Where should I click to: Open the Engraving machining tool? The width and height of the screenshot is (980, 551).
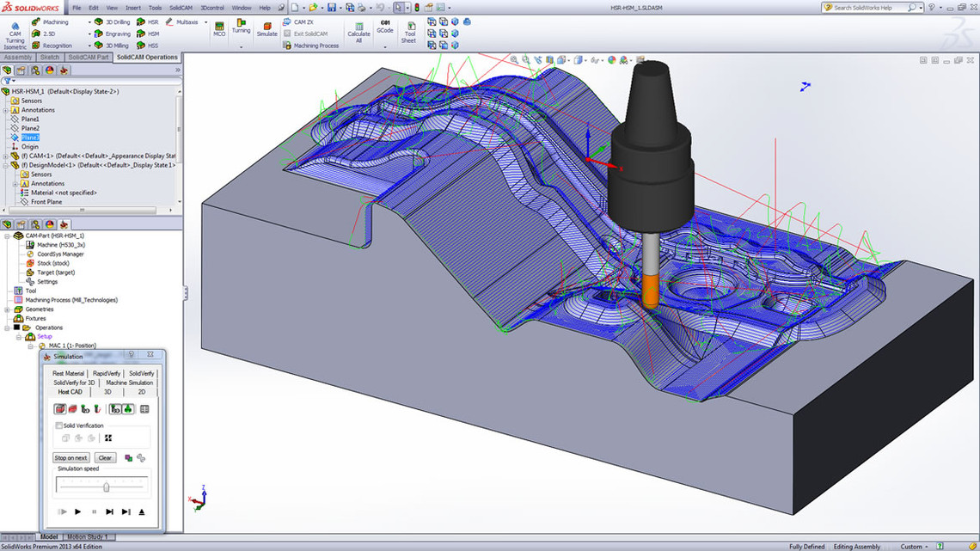[96, 34]
